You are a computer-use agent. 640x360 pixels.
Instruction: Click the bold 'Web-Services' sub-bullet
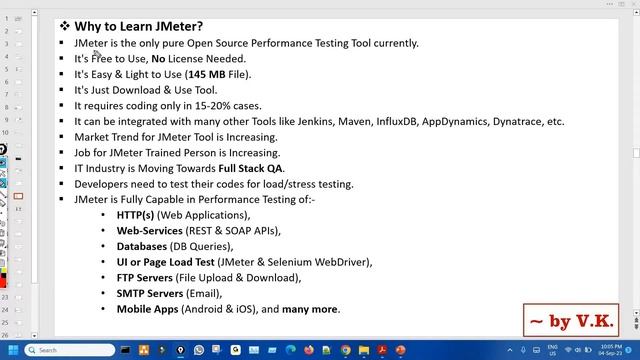click(150, 231)
